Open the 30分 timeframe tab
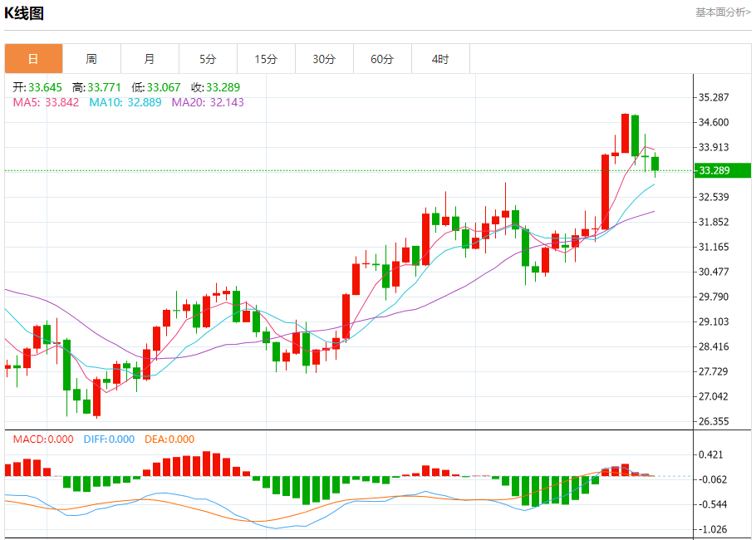The image size is (756, 540). click(324, 59)
